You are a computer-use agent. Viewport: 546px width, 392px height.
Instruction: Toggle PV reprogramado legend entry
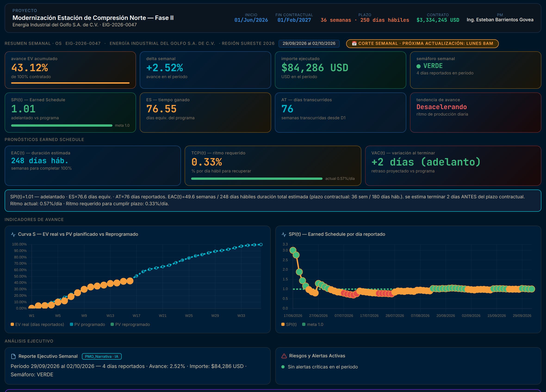(x=130, y=325)
